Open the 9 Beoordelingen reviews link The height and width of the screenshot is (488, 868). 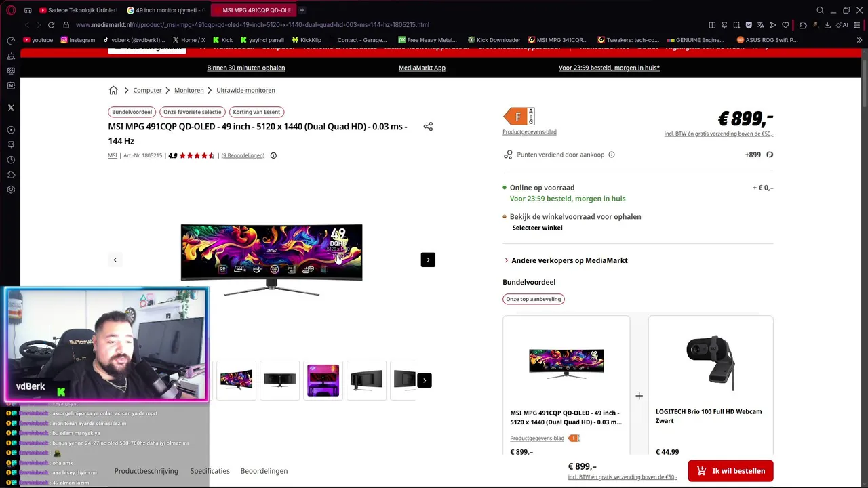pos(243,155)
